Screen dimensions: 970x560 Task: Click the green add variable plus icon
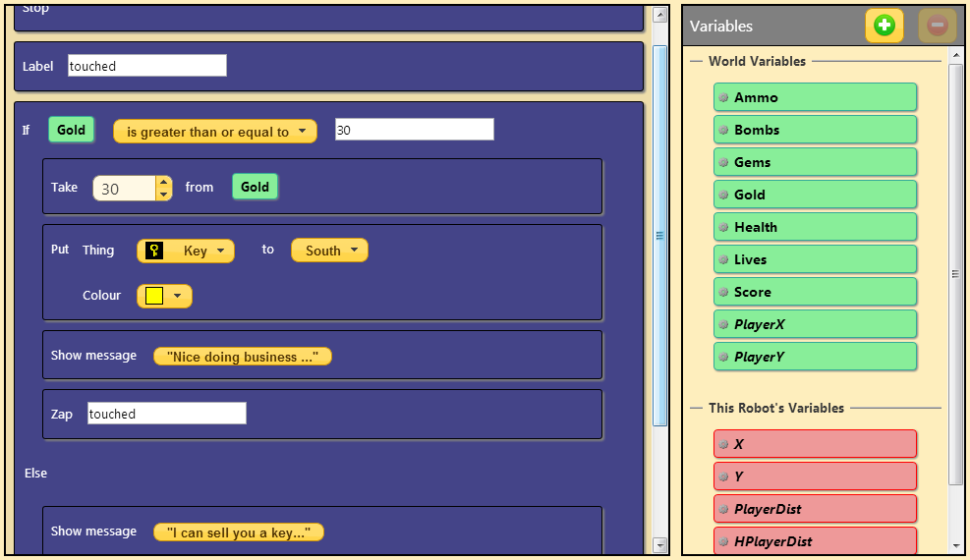click(884, 26)
